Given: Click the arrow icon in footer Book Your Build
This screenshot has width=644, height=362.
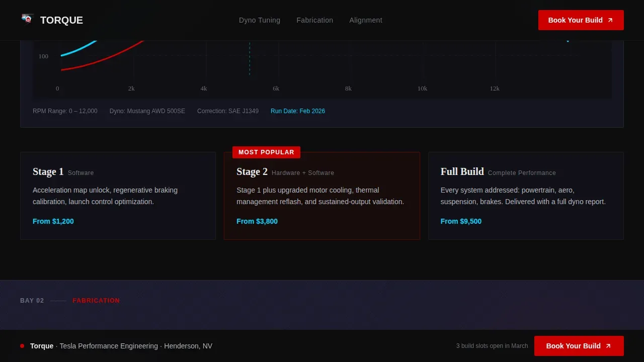Looking at the screenshot, I should (608, 346).
